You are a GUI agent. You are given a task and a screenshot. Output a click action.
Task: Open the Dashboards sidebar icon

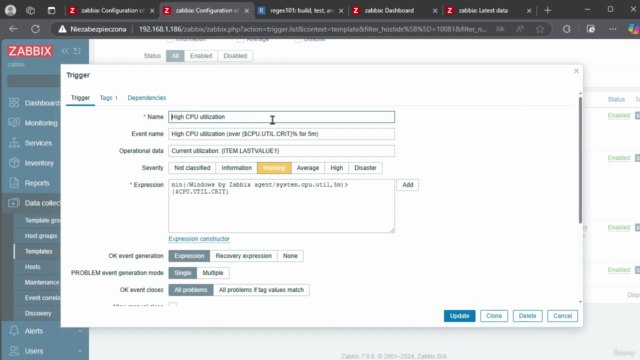point(14,103)
